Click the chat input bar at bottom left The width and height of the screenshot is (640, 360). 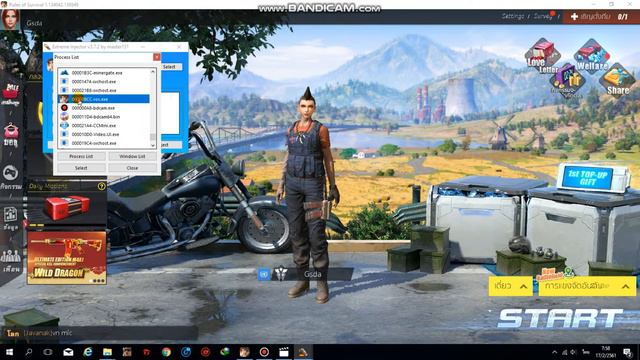tap(100, 333)
